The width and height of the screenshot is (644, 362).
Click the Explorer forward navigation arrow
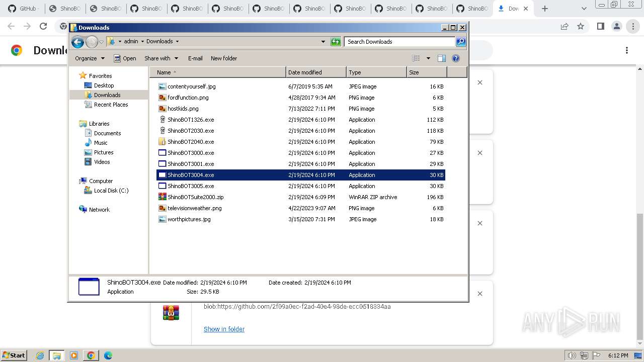coord(92,42)
